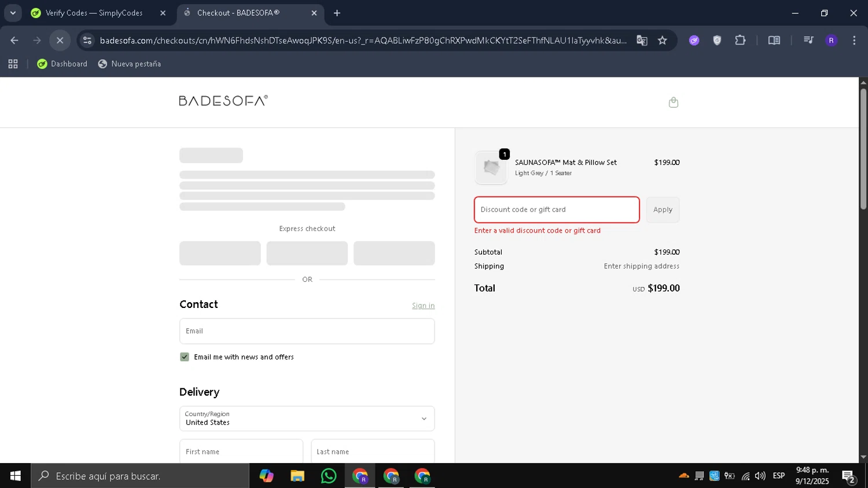The image size is (868, 488).
Task: View site information icon in address bar
Action: coord(87,40)
